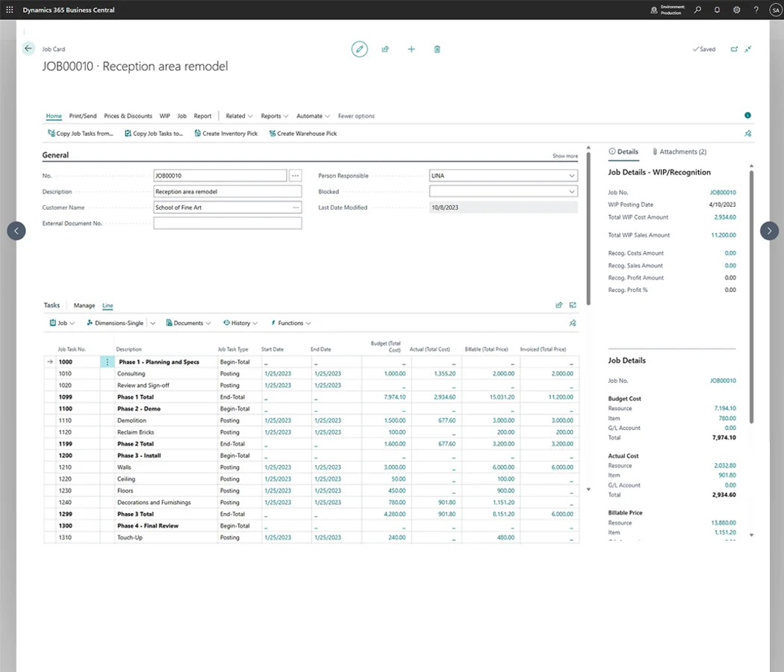The height and width of the screenshot is (672, 784).
Task: Click the search magnifier icon
Action: [697, 10]
